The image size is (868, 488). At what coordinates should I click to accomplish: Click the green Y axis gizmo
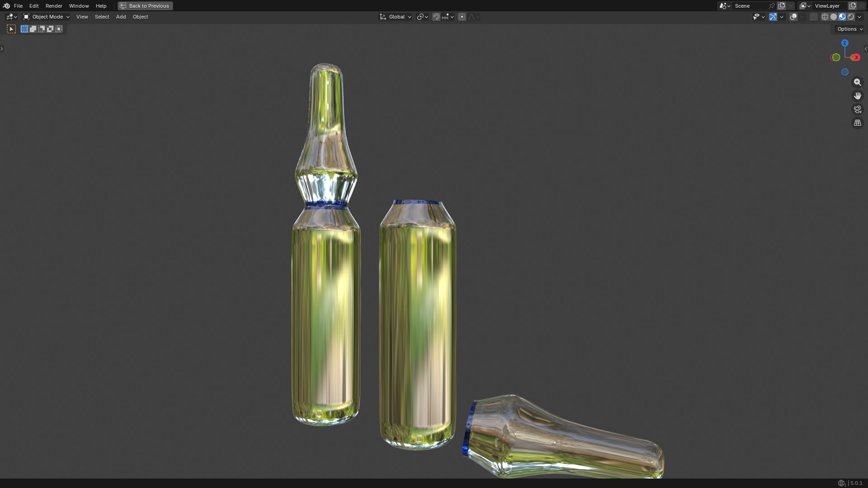tap(836, 57)
